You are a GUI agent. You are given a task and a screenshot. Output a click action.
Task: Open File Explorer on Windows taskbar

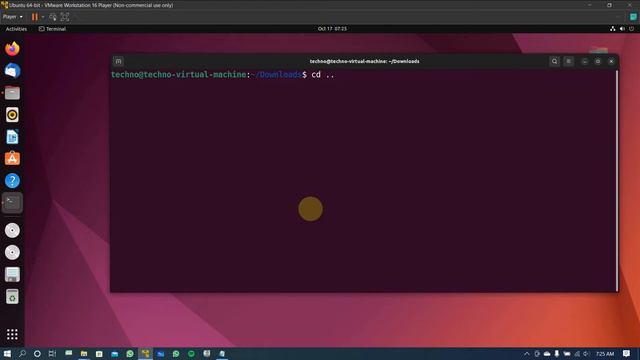click(x=84, y=353)
